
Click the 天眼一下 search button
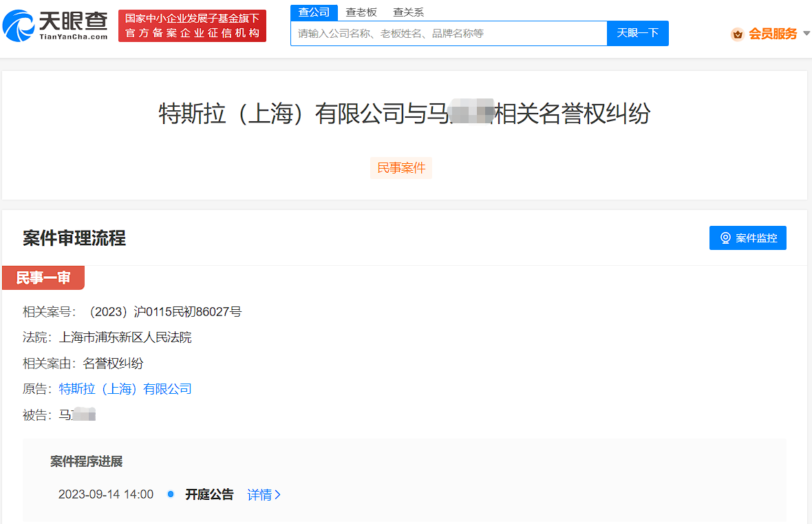coord(637,33)
